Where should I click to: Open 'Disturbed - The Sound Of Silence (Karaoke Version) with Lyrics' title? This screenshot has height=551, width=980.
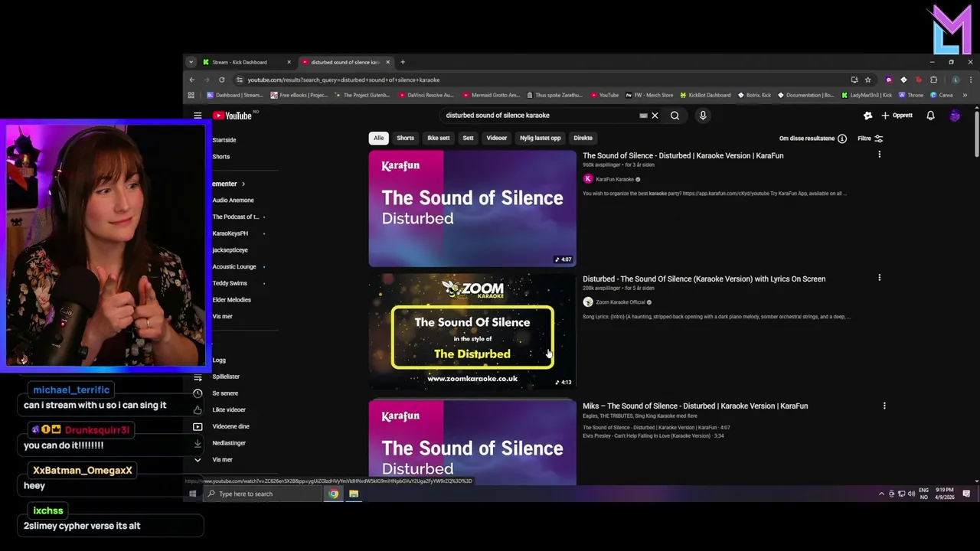[704, 279]
